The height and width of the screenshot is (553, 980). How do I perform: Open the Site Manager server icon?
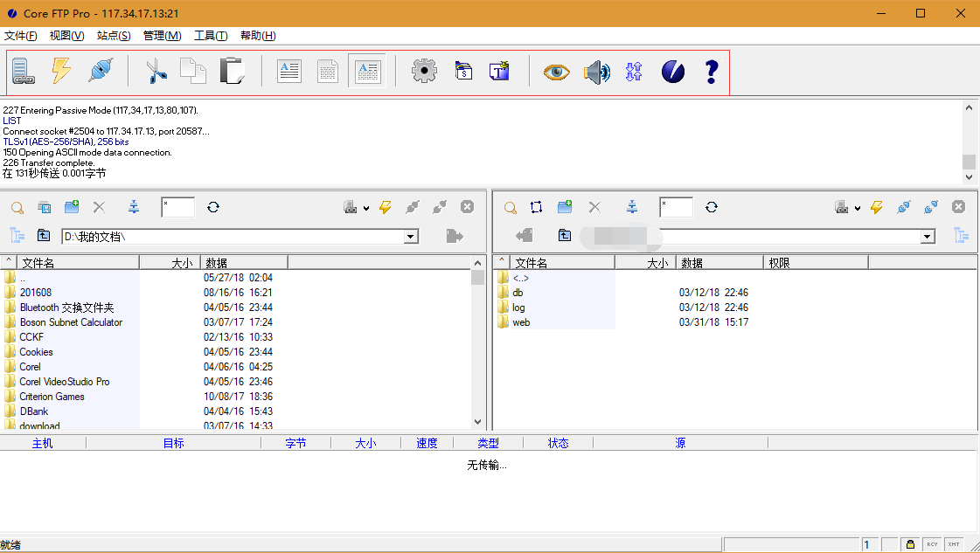[x=24, y=72]
